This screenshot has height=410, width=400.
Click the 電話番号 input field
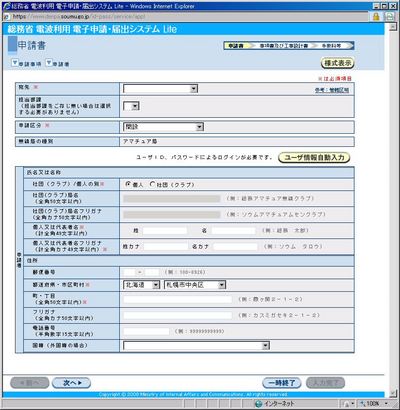[146, 331]
